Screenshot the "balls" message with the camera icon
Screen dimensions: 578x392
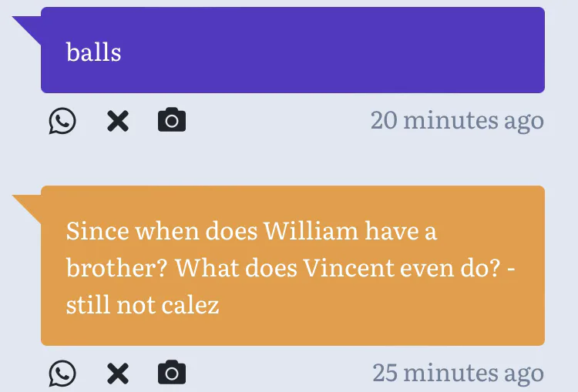click(172, 121)
